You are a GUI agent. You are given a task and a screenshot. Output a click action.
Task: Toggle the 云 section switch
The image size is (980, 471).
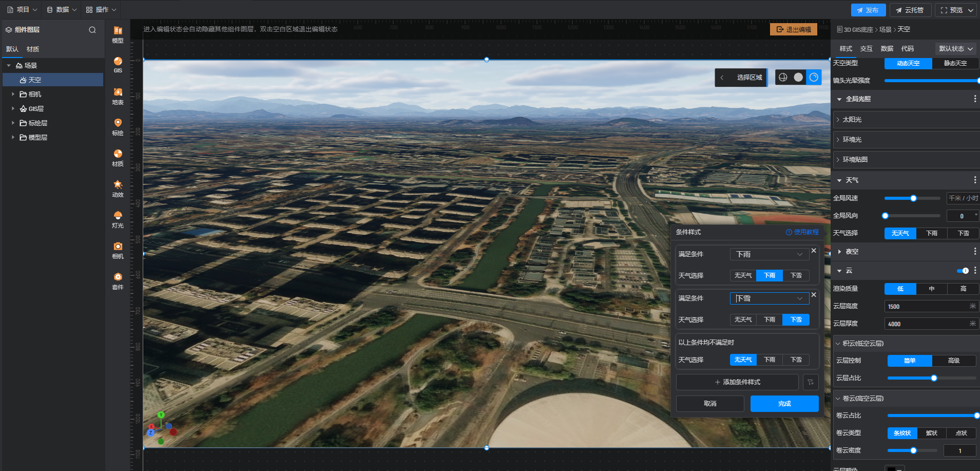[963, 271]
